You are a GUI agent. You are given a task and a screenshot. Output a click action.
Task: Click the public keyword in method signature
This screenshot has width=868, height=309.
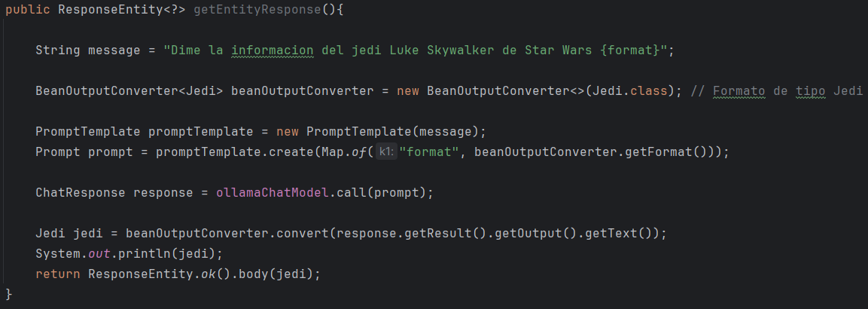pyautogui.click(x=27, y=11)
